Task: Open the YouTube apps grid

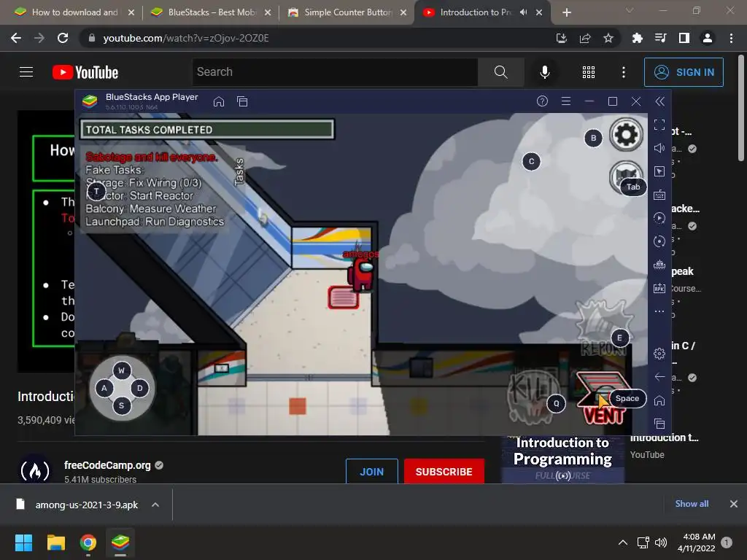Action: coord(589,72)
